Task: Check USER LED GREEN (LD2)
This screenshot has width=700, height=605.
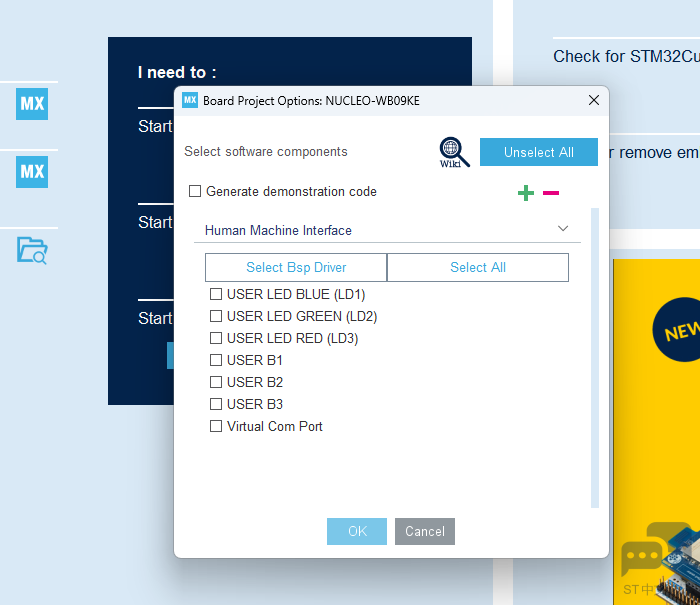Action: pyautogui.click(x=216, y=316)
